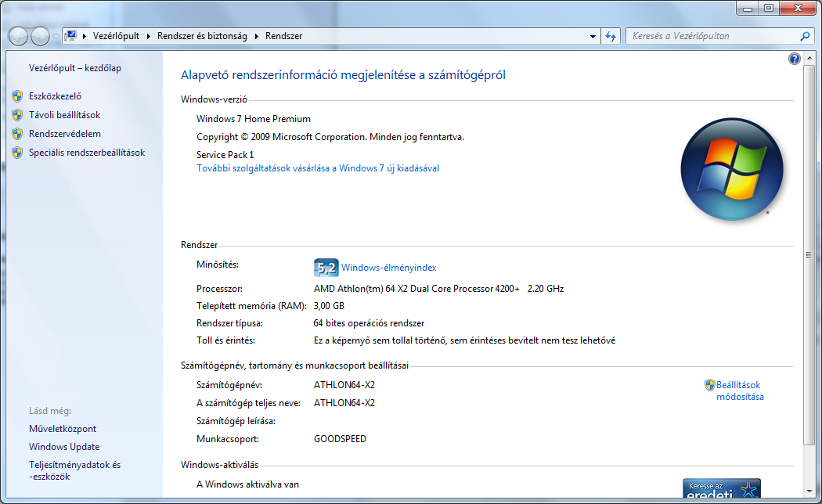
Task: Click the Windows logo orb image
Action: pyautogui.click(x=732, y=169)
